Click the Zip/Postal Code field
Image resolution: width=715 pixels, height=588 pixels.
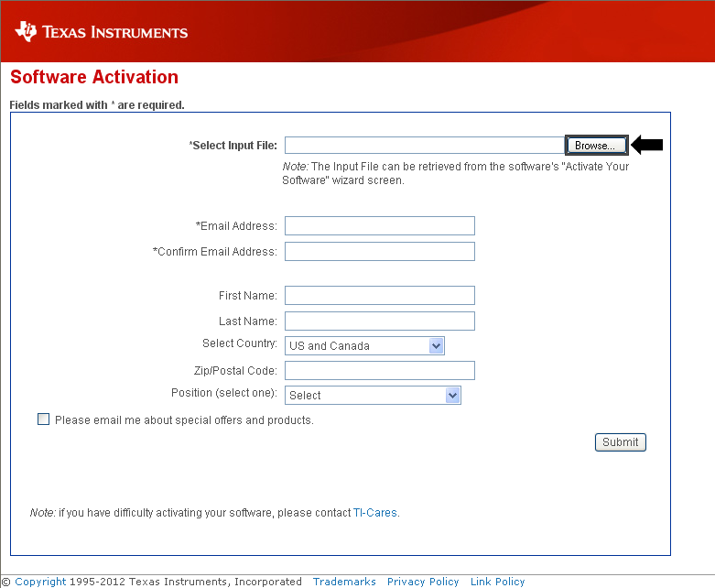pos(379,371)
